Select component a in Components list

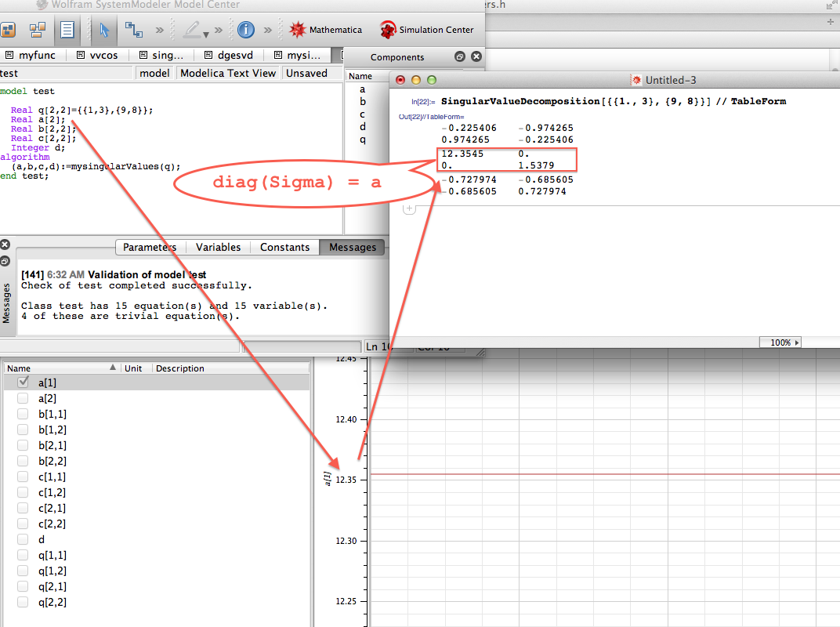click(x=363, y=89)
